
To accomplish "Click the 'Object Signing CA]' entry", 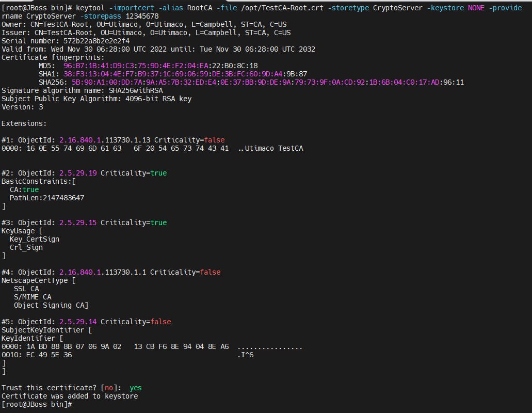I will [51, 306].
